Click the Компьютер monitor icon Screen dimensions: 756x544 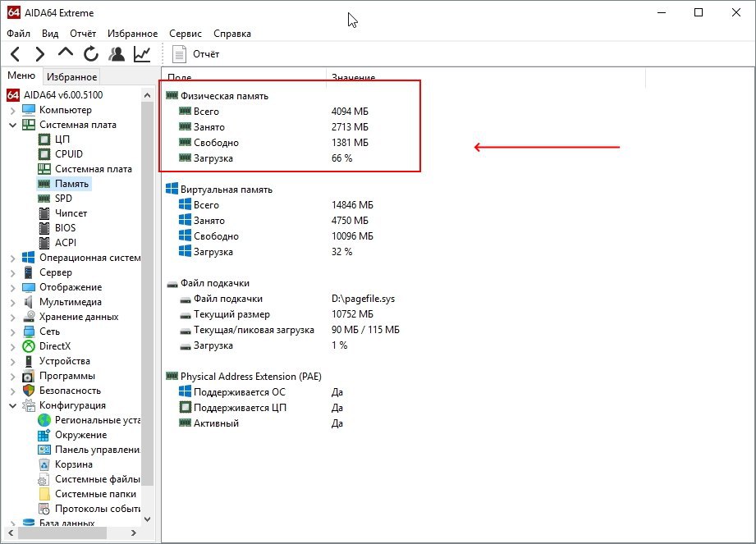pyautogui.click(x=29, y=110)
